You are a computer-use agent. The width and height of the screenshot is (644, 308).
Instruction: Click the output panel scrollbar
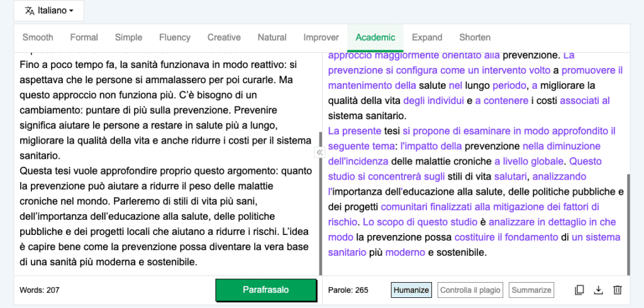coord(629,224)
